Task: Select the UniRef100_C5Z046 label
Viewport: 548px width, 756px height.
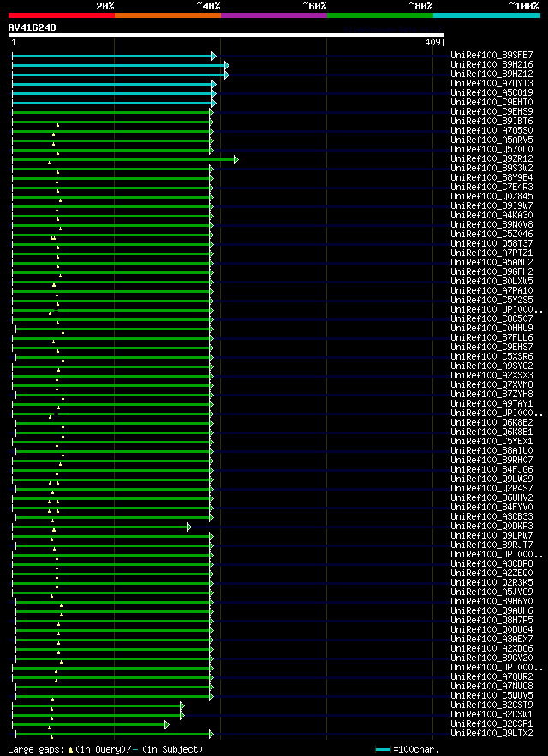Action: click(491, 234)
